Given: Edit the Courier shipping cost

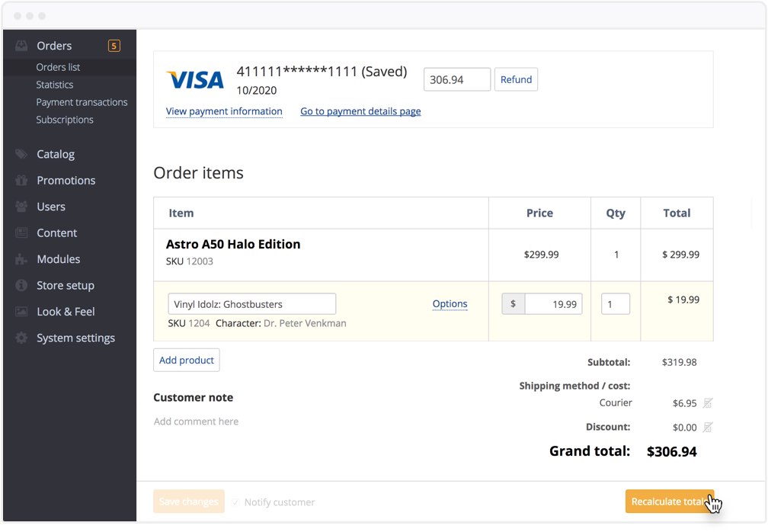Looking at the screenshot, I should (706, 402).
